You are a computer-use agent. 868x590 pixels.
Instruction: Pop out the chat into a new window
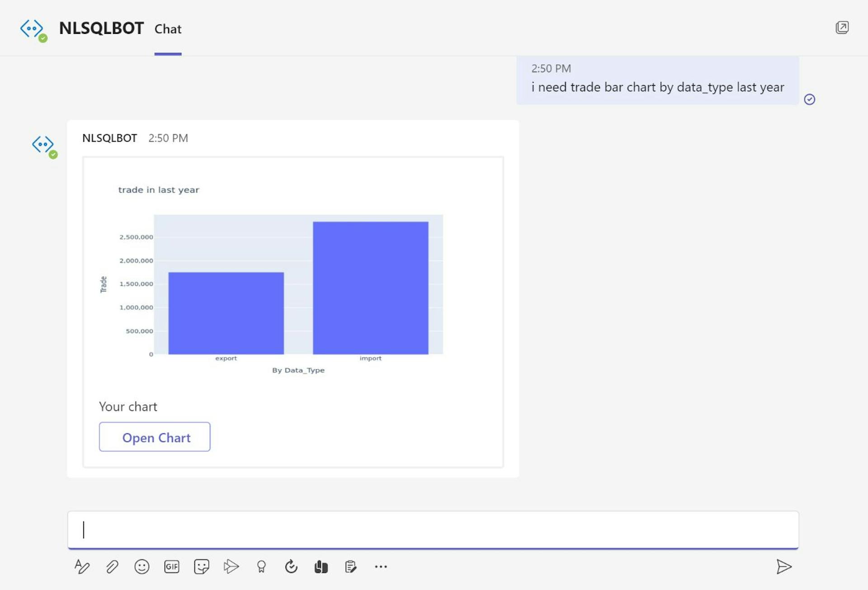click(x=843, y=28)
